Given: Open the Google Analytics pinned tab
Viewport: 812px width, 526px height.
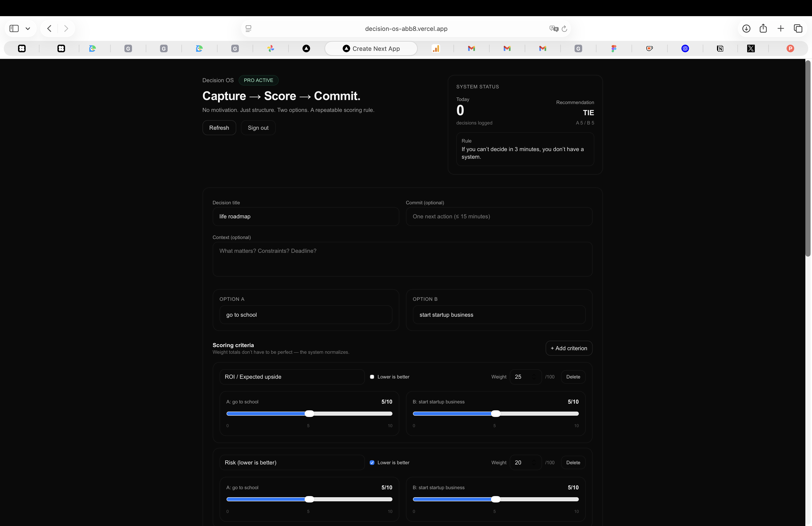Looking at the screenshot, I should (x=436, y=48).
